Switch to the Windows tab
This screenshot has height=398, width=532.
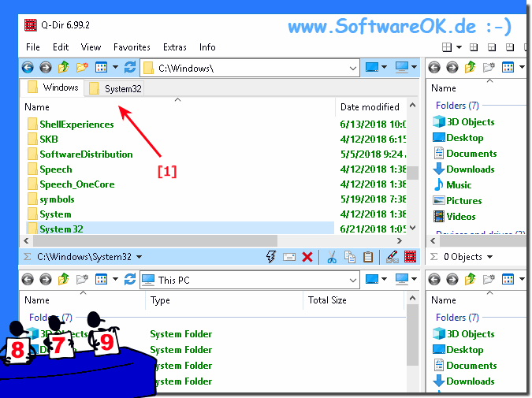[x=53, y=87]
